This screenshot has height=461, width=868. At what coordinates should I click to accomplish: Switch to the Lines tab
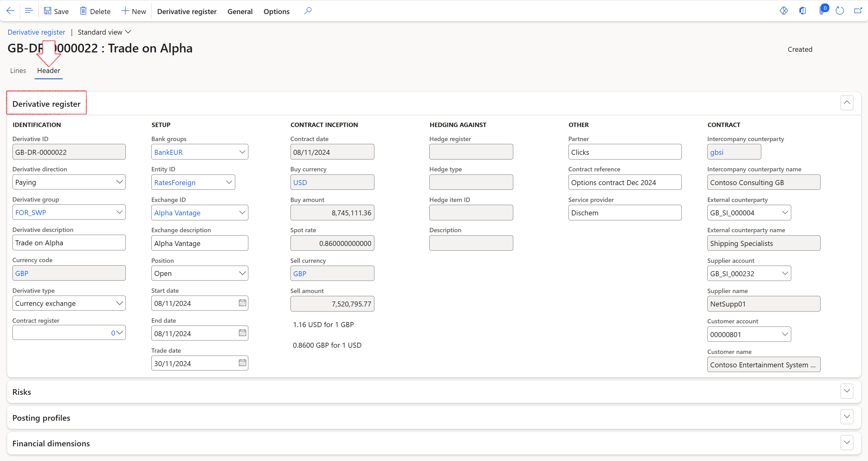(18, 71)
